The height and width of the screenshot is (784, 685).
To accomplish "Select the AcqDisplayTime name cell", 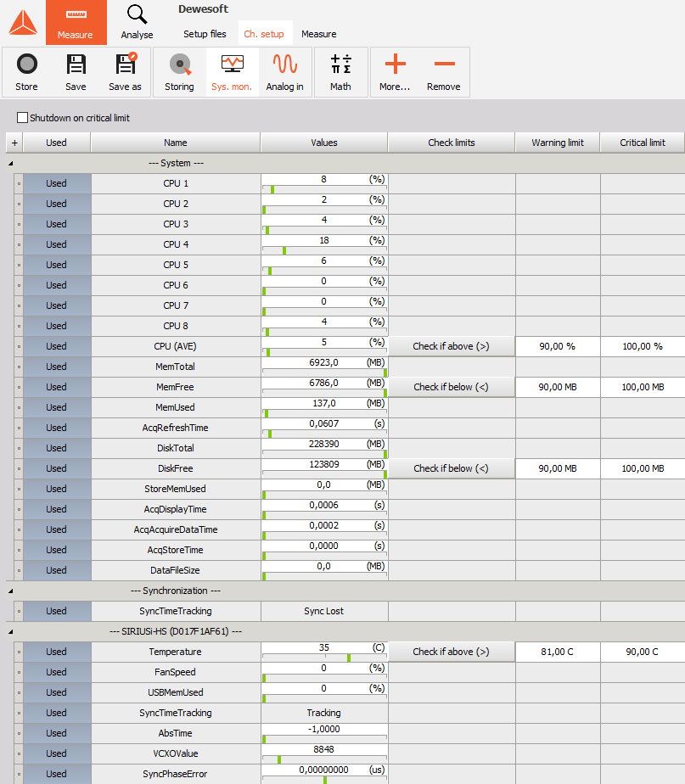I will [176, 509].
